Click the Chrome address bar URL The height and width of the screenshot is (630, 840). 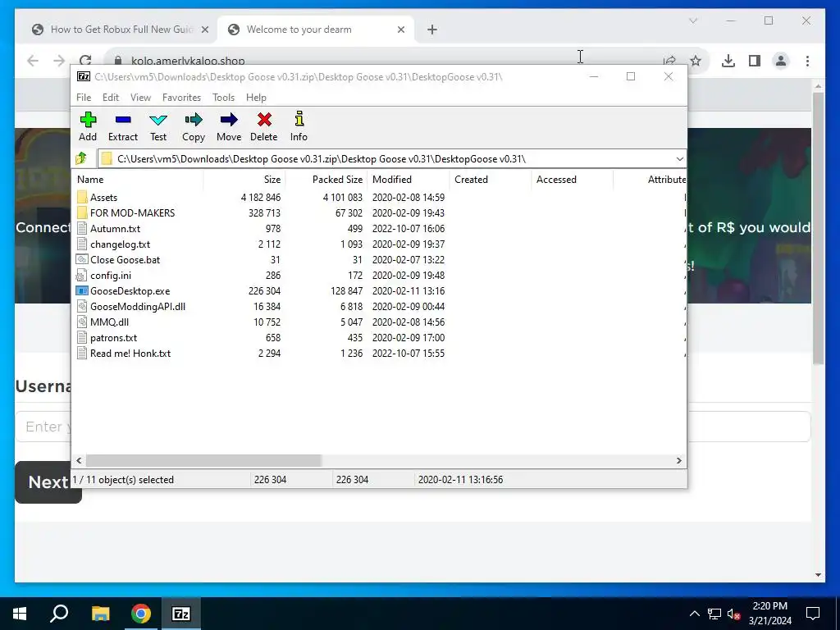[188, 61]
